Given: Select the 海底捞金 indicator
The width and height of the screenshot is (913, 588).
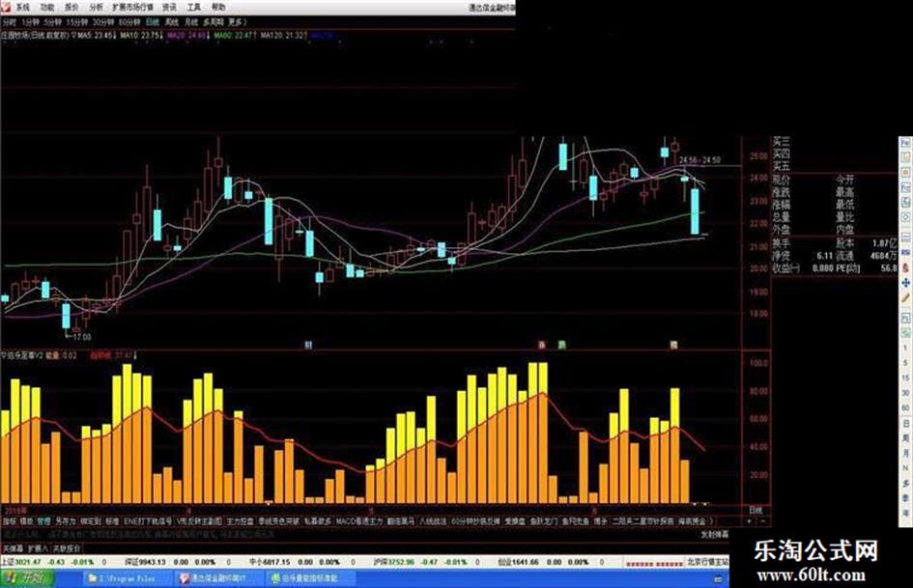Looking at the screenshot, I should coord(692,521).
